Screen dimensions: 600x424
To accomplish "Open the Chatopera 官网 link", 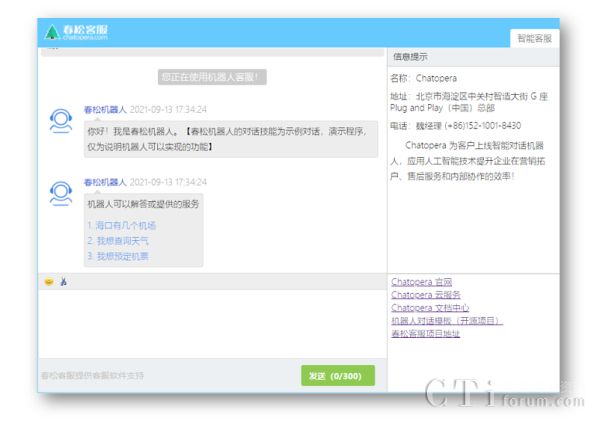I will click(x=422, y=282).
